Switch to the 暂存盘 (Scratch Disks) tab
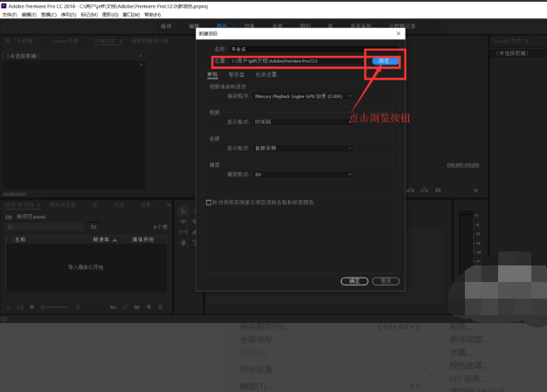The image size is (547, 392). coord(236,74)
